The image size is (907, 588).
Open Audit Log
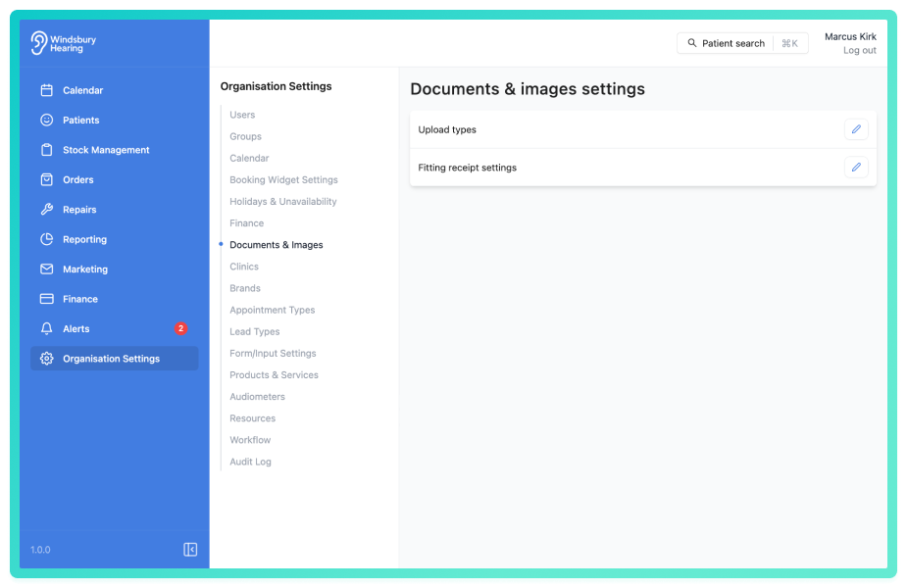tap(250, 462)
